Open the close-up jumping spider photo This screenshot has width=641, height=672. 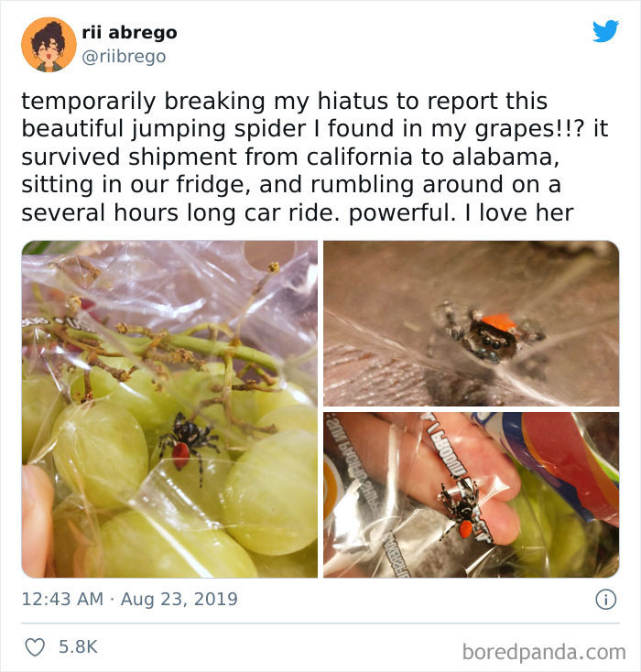[472, 323]
